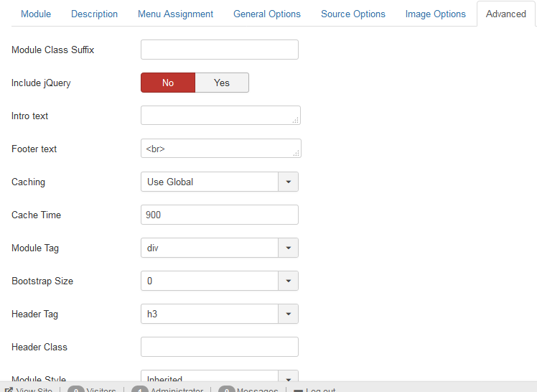Switch to the Module tab
The width and height of the screenshot is (537, 392).
point(36,14)
